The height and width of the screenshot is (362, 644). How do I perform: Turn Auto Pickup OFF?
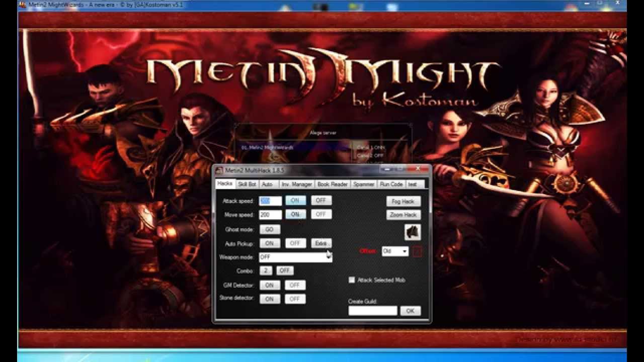[x=295, y=243]
